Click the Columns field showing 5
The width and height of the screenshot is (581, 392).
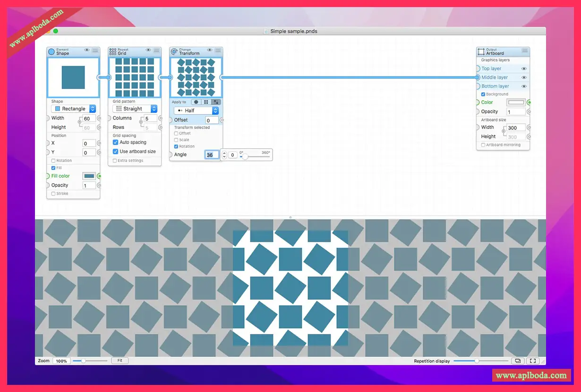150,119
